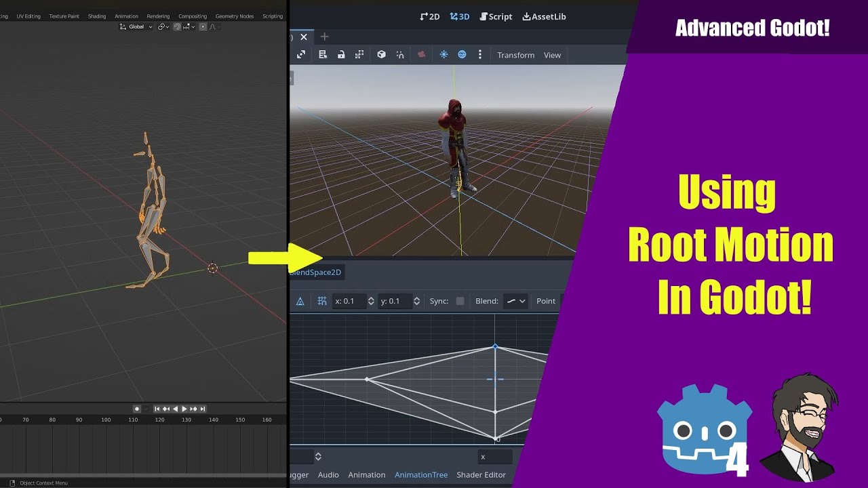Open the Transform menu in Godot viewport
Screen dimensions: 868x488
tap(515, 55)
